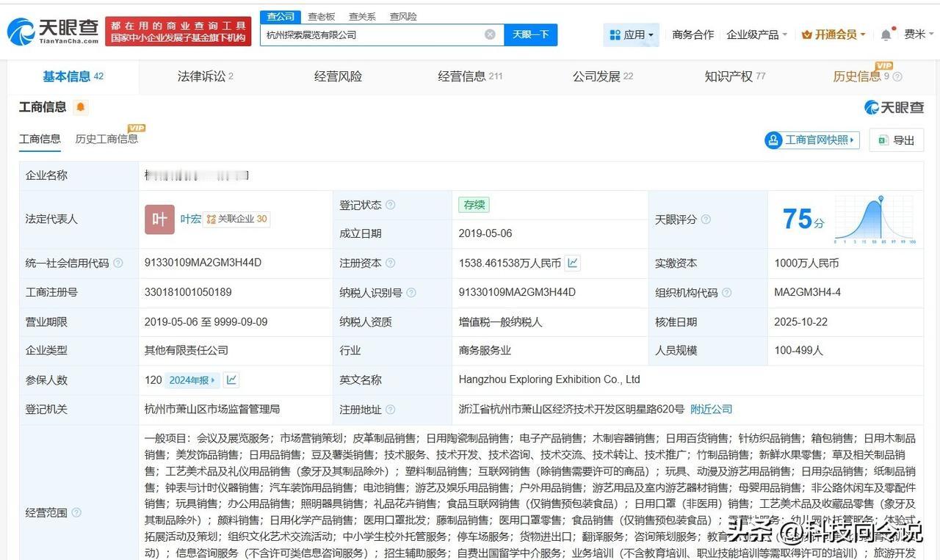Click the 导出 export button
Screen dimensions: 940x560
tap(896, 140)
